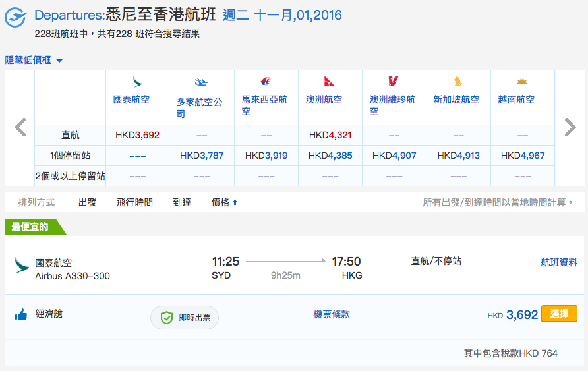This screenshot has height=371, width=588.
Task: Click the green shield 即時出票 badge
Action: click(185, 318)
